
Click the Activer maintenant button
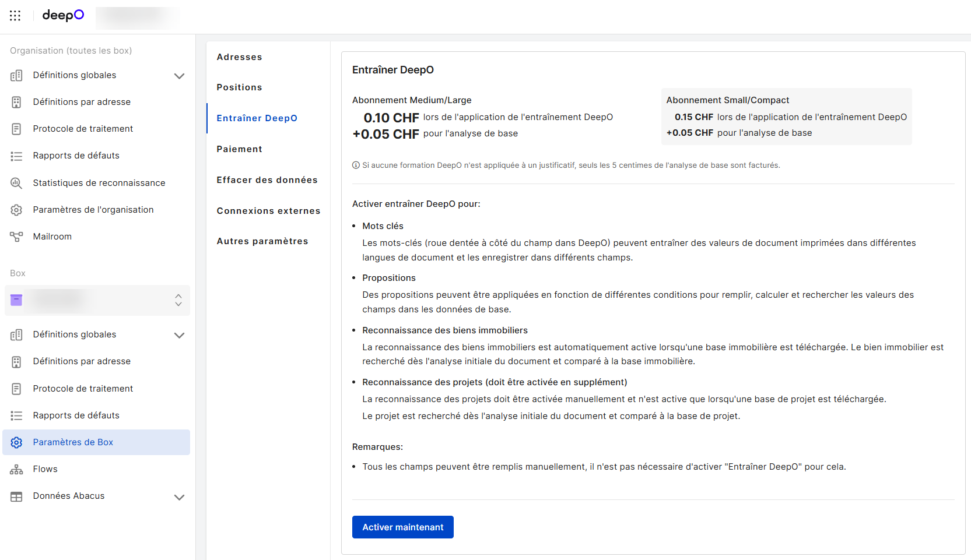[x=403, y=527]
